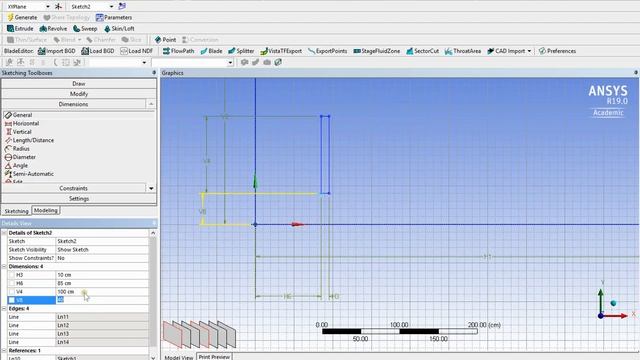The width and height of the screenshot is (640, 360).
Task: Select the Length/Distance dimension tool
Action: [29, 140]
